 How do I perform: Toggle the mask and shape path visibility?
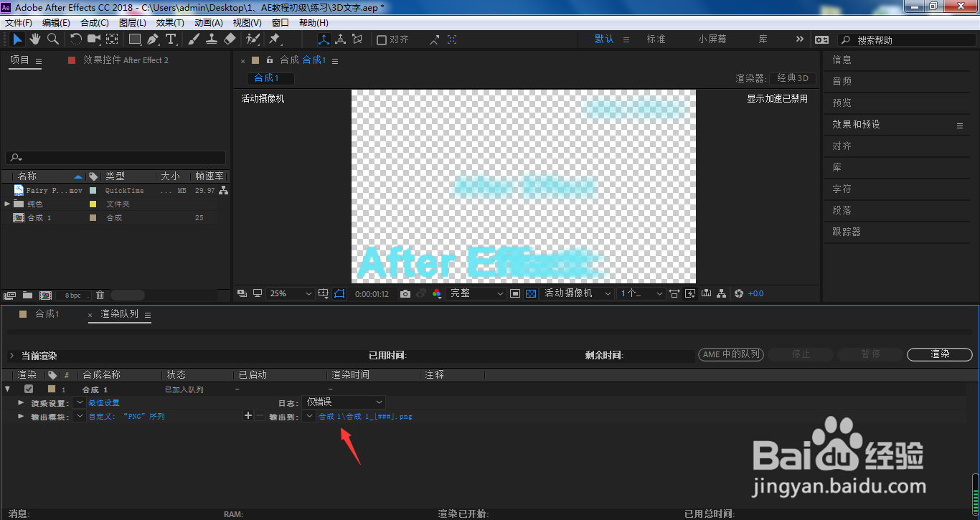pyautogui.click(x=339, y=293)
